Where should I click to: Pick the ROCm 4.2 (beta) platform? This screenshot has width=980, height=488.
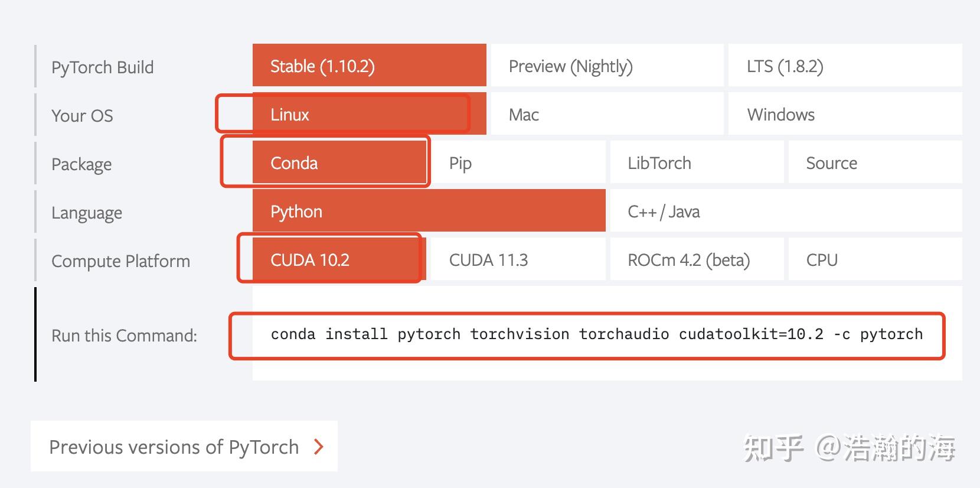click(x=697, y=260)
